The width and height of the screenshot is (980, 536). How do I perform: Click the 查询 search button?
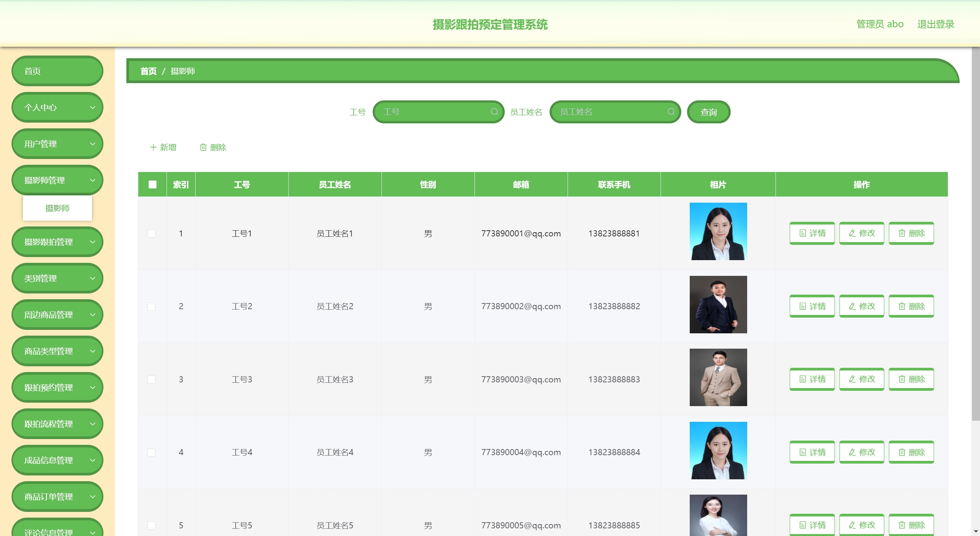(708, 112)
